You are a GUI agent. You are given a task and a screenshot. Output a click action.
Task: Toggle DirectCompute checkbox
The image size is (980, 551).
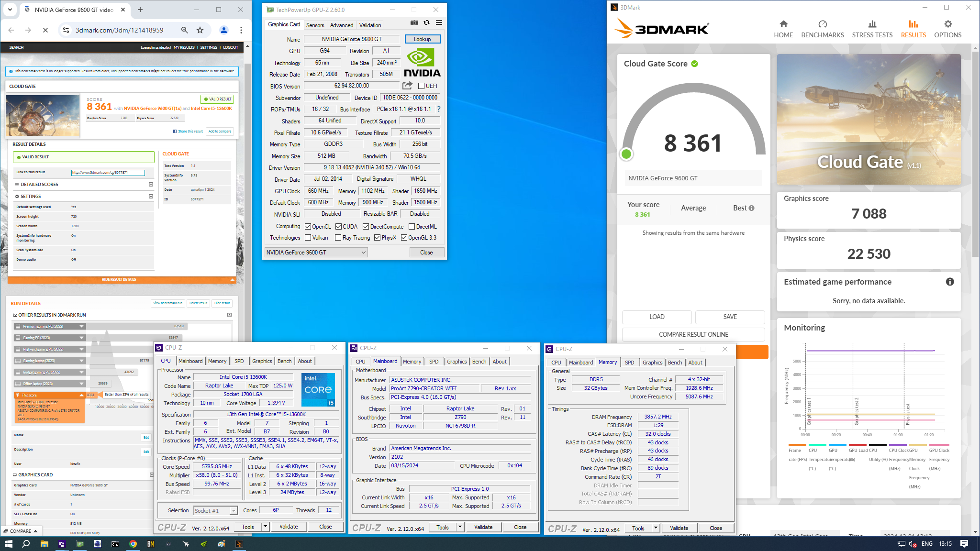(366, 227)
